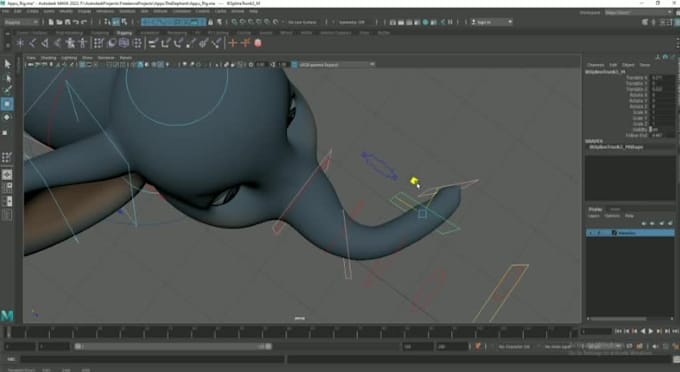Choose the Lasso select tool

click(x=7, y=78)
